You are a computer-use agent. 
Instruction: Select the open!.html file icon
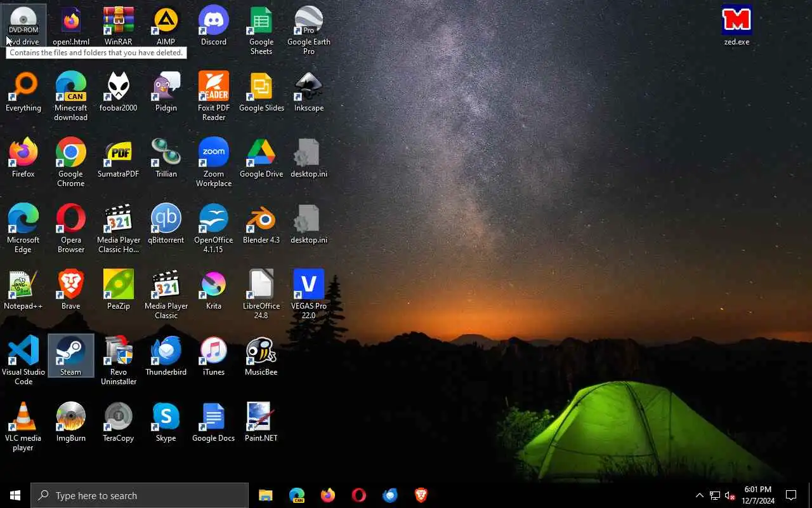(71, 26)
